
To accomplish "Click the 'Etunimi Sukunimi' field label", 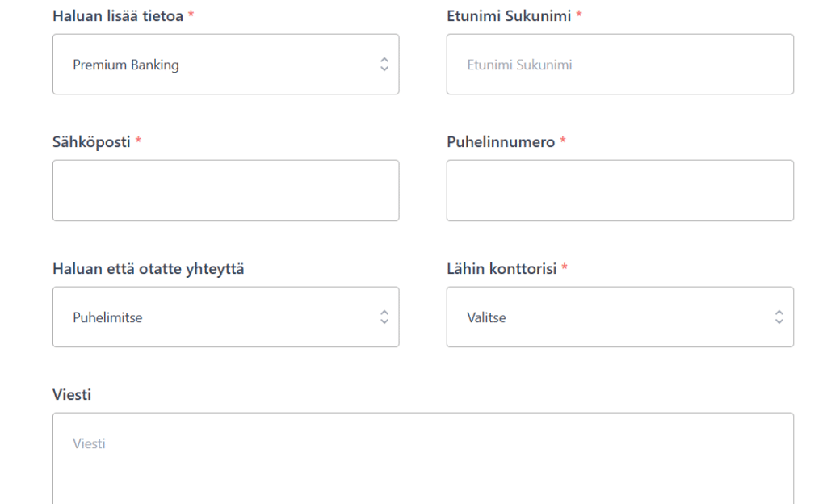I will click(509, 15).
